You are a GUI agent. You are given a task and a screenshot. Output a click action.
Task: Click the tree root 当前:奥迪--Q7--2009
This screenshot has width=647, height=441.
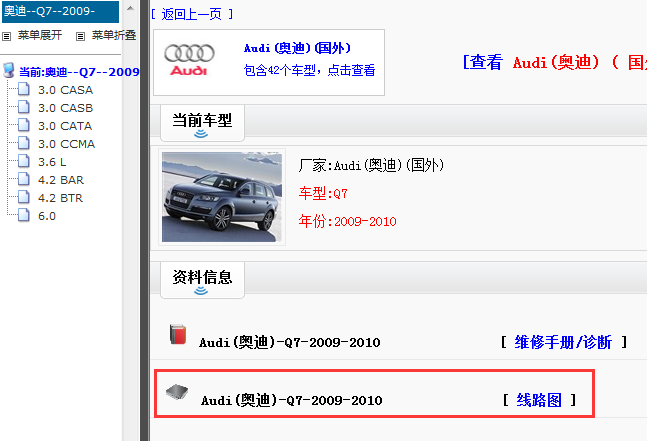[79, 72]
